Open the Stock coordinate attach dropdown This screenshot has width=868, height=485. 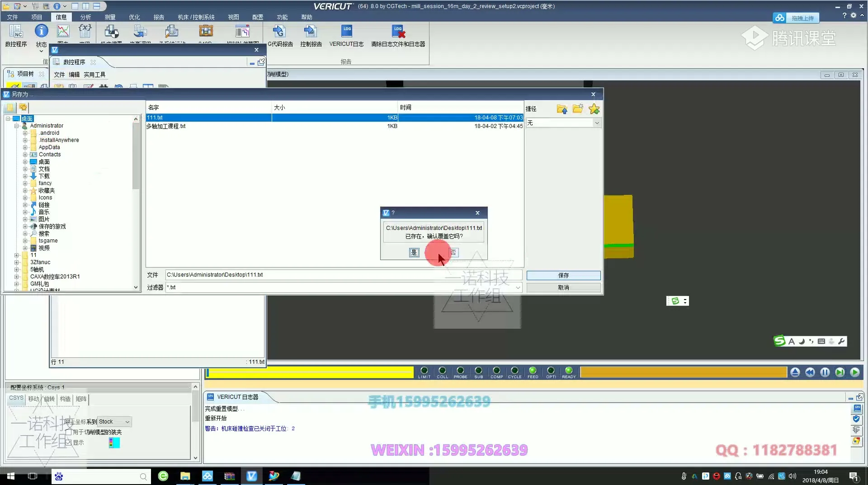click(114, 422)
